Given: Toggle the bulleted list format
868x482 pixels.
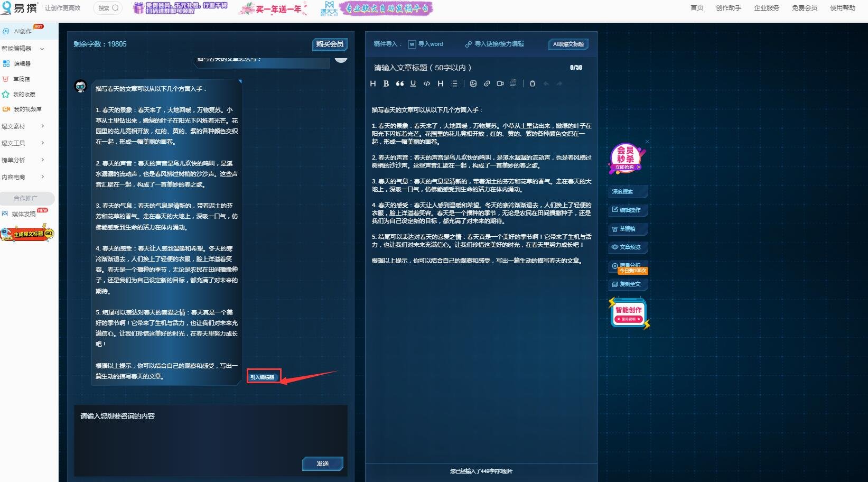Looking at the screenshot, I should (454, 84).
